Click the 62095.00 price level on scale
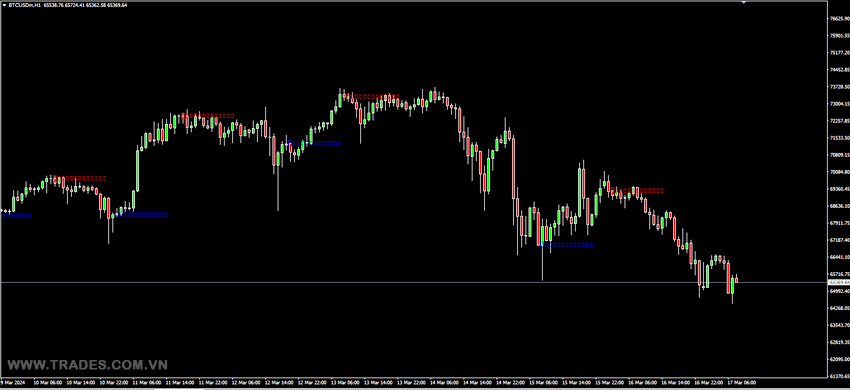 point(839,359)
